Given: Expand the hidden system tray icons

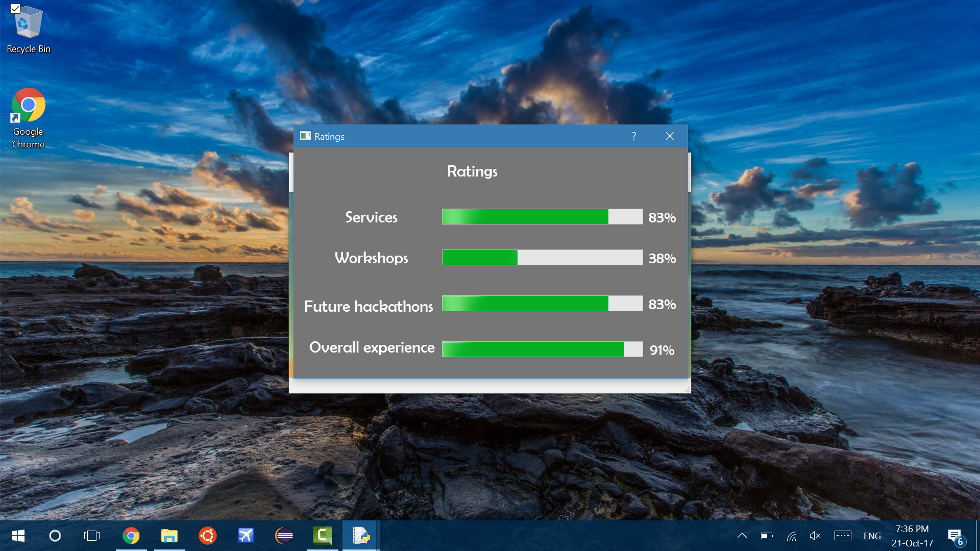Looking at the screenshot, I should [x=742, y=536].
